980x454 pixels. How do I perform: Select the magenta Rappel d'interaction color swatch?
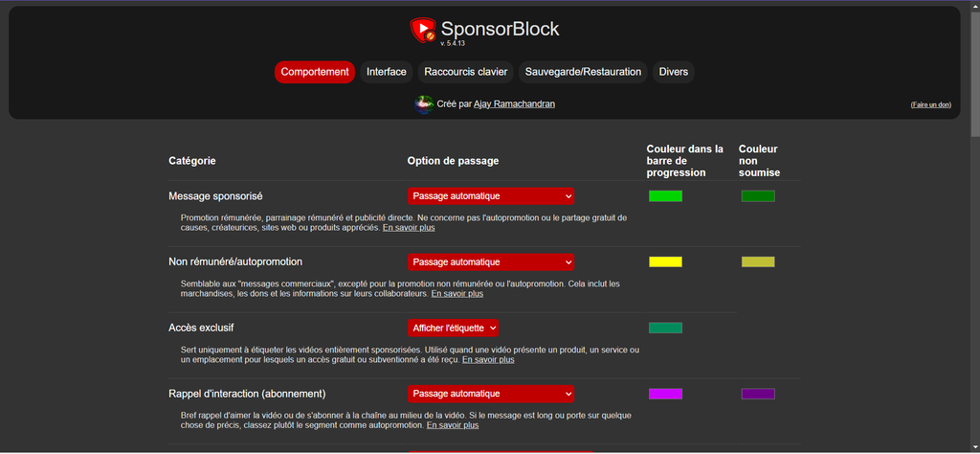pyautogui.click(x=665, y=394)
